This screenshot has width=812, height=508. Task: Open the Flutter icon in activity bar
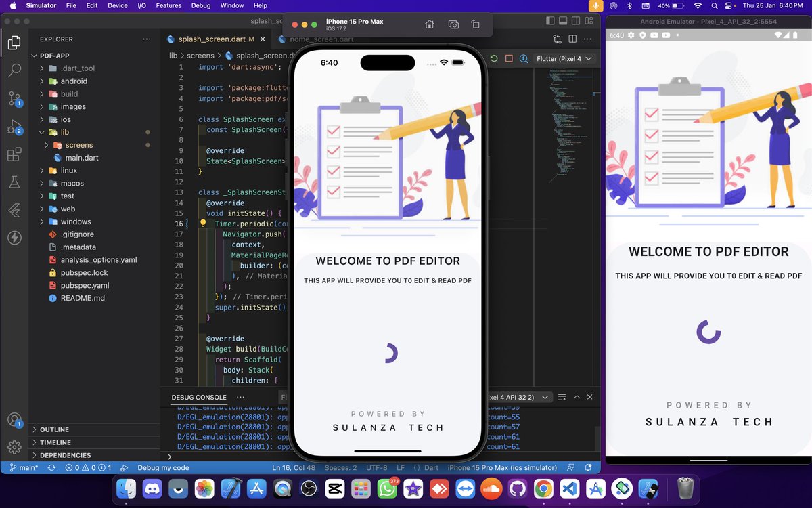pyautogui.click(x=14, y=210)
